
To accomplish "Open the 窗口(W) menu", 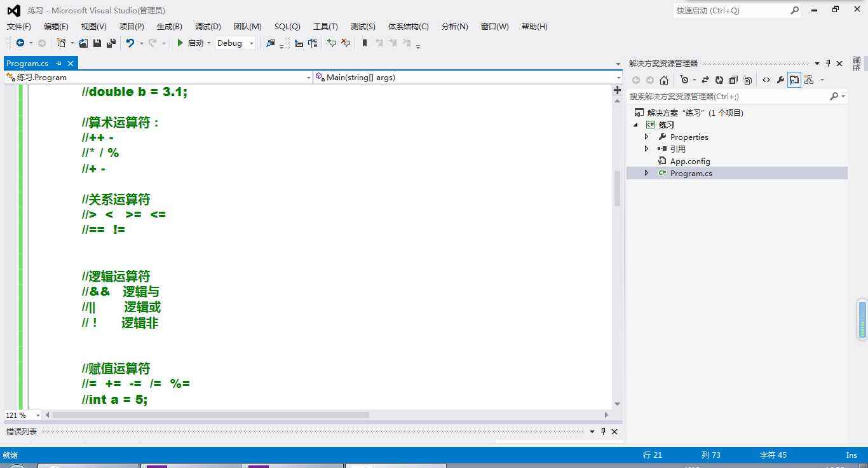I will (x=495, y=26).
